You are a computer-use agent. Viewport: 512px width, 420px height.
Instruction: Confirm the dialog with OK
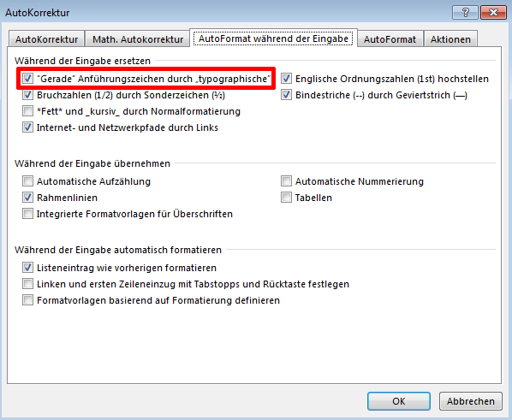pos(399,401)
